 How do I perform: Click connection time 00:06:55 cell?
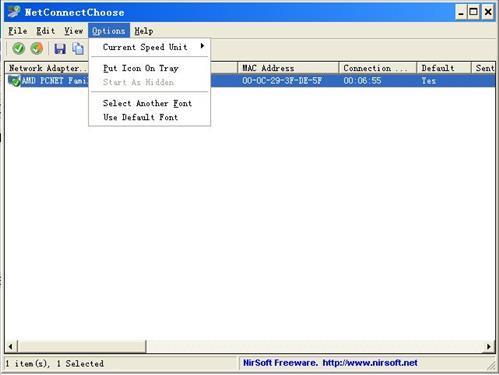coord(362,81)
